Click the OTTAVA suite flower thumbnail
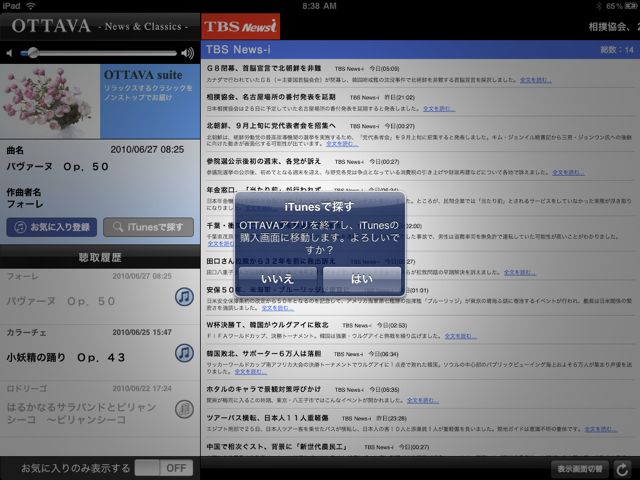 (x=50, y=102)
